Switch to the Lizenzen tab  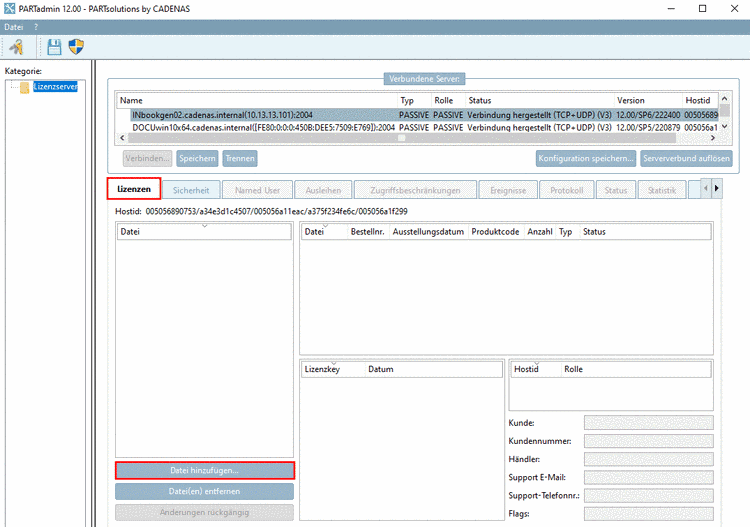134,189
